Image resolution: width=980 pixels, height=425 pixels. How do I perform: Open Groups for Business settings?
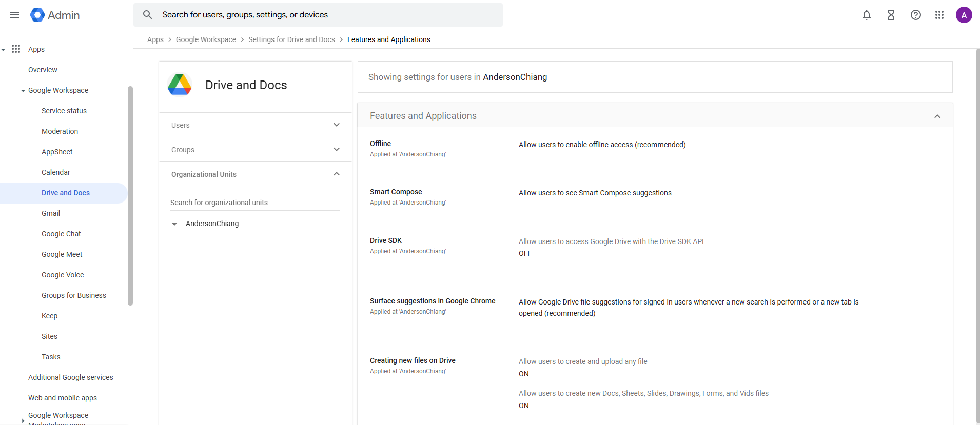coord(74,295)
